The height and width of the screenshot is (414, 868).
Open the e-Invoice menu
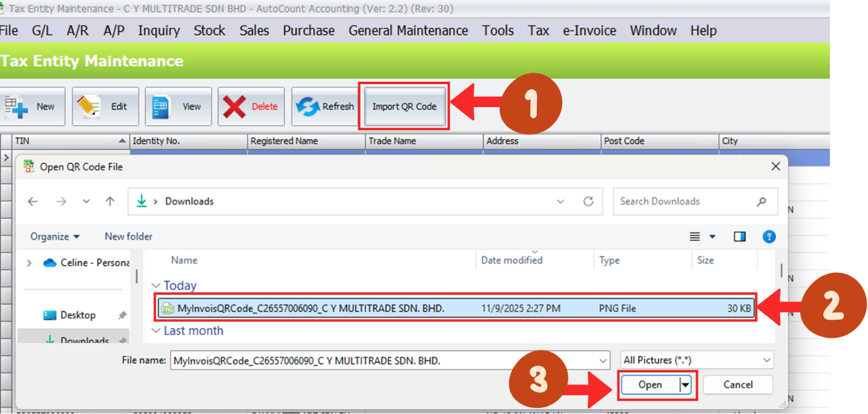pos(589,30)
